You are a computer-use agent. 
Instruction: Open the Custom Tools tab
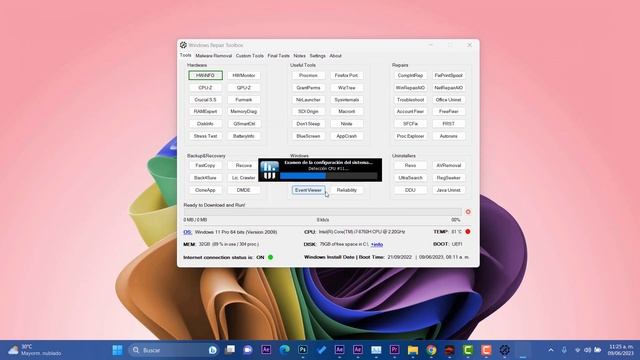(250, 56)
